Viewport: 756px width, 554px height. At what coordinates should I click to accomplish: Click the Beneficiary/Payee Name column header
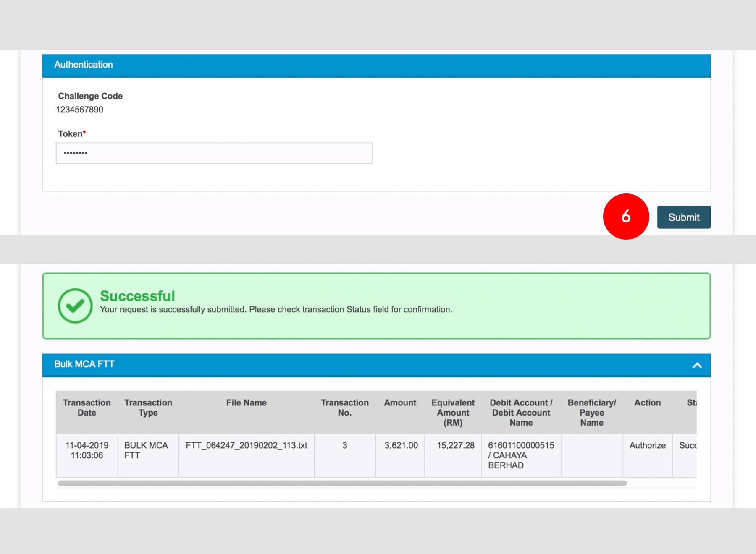point(591,413)
